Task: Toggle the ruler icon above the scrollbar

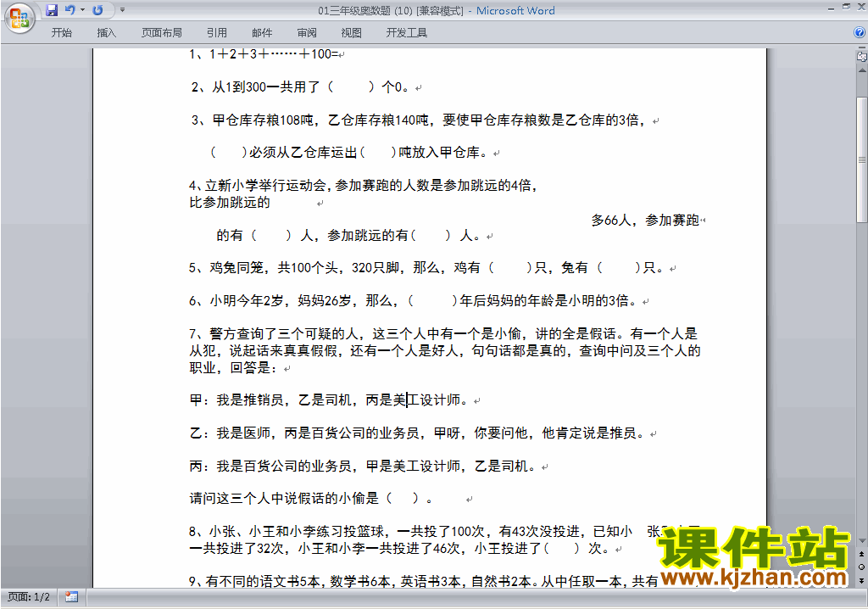Action: pos(861,56)
